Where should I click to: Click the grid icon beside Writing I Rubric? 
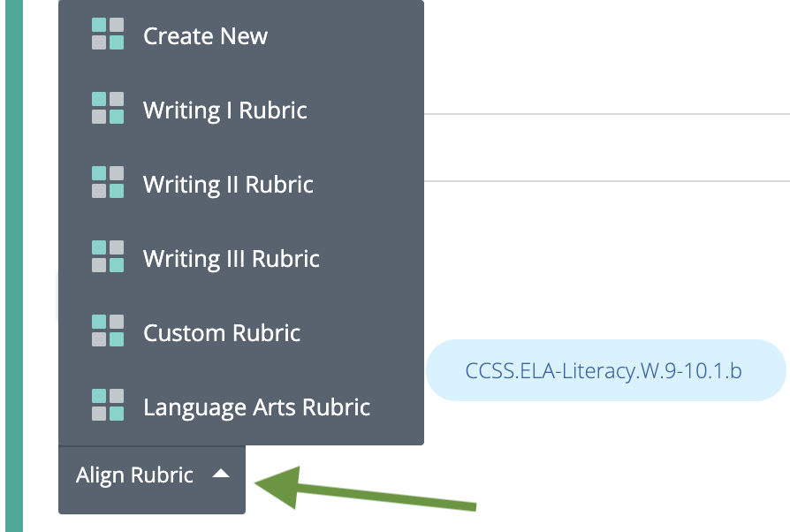tap(106, 110)
